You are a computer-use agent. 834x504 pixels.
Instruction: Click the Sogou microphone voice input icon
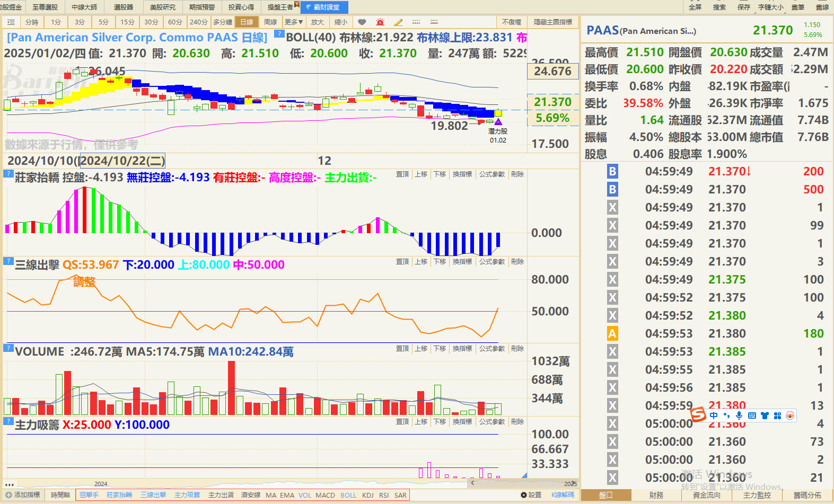[739, 415]
